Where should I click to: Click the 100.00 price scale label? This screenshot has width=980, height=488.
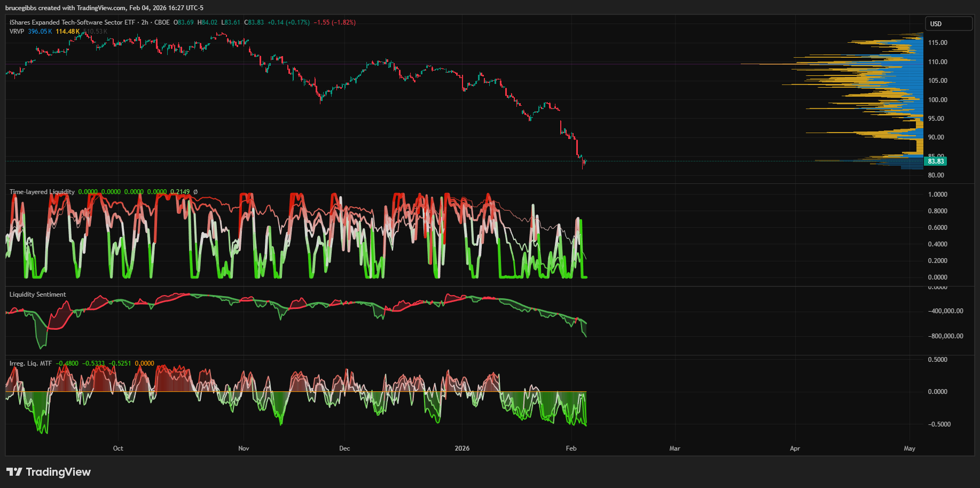coord(937,100)
